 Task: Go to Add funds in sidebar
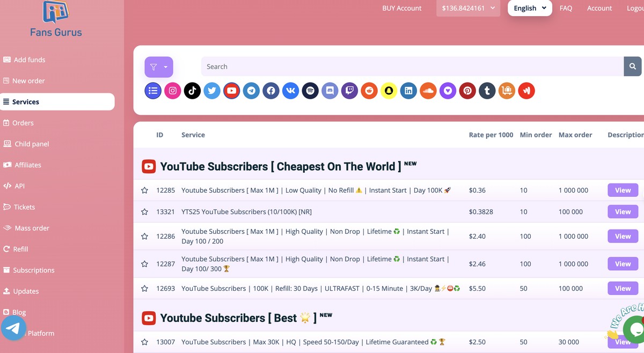point(24,60)
